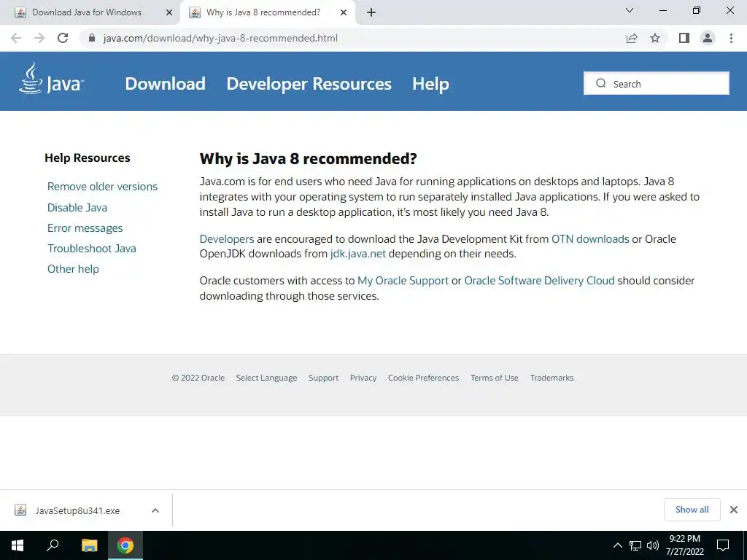
Task: Click the Help Resources heading
Action: (88, 157)
